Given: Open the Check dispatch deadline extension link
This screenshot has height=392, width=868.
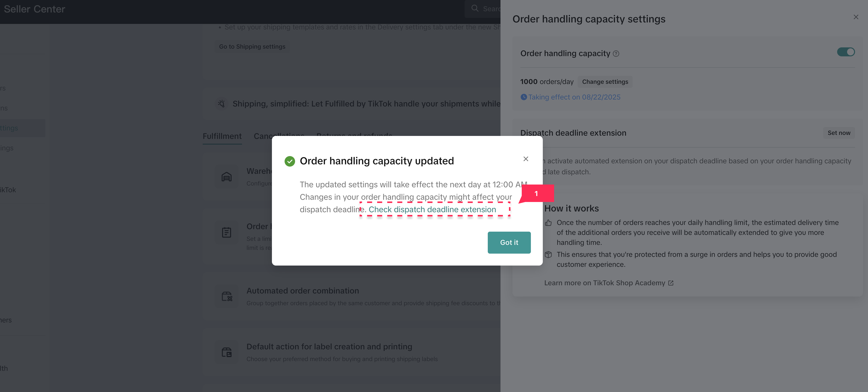Looking at the screenshot, I should click(432, 209).
